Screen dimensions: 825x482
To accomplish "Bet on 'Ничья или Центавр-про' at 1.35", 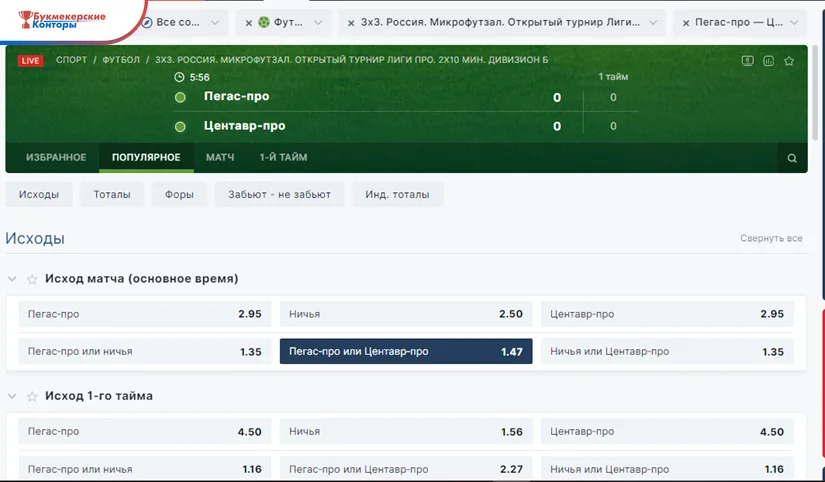I will [667, 352].
